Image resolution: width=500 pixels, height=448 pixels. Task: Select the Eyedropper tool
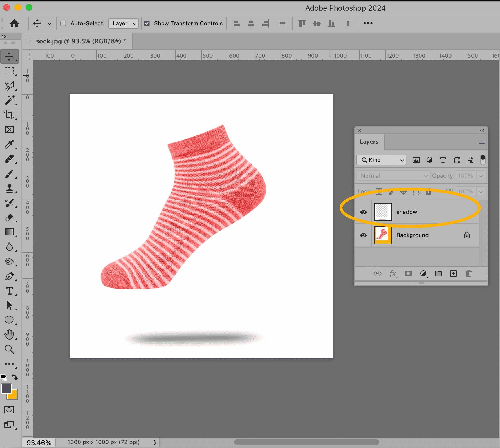coord(9,144)
